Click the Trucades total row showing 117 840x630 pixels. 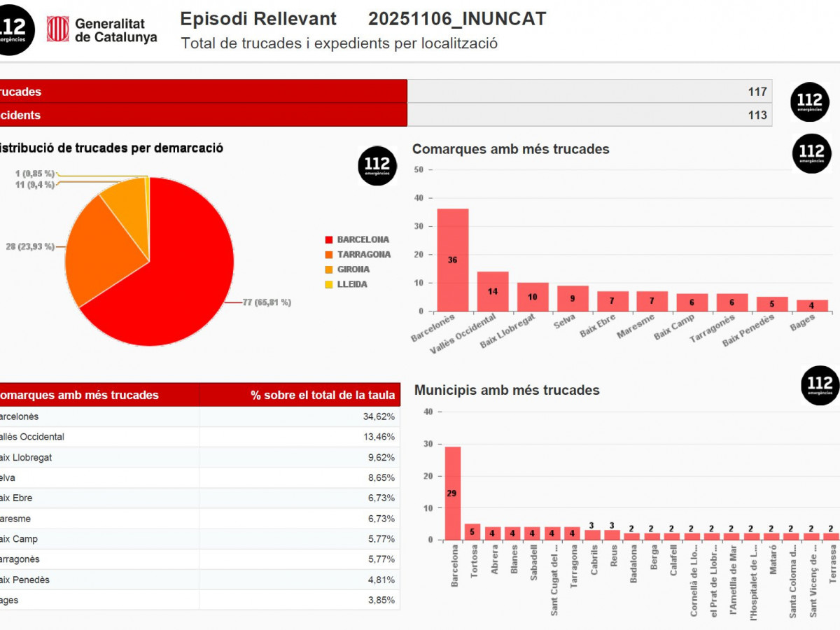(385, 92)
